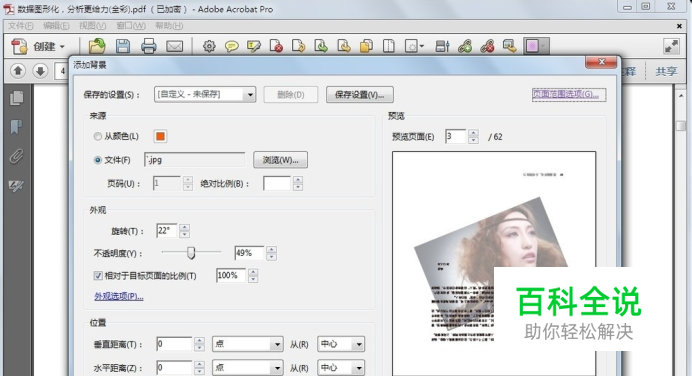Open the 编辑(E) menu
Image resolution: width=692 pixels, height=376 pixels.
56,26
